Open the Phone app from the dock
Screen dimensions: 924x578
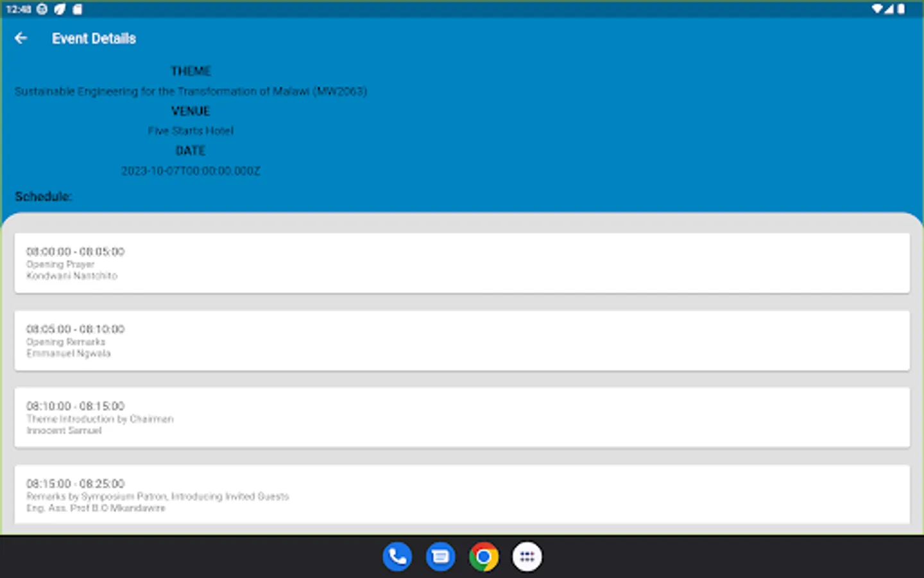tap(397, 556)
